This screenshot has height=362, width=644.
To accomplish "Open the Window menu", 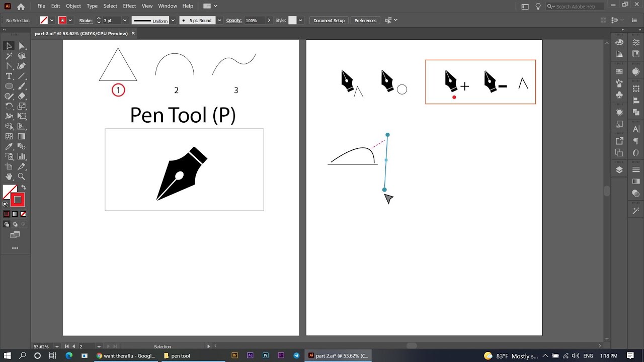I will [x=168, y=6].
